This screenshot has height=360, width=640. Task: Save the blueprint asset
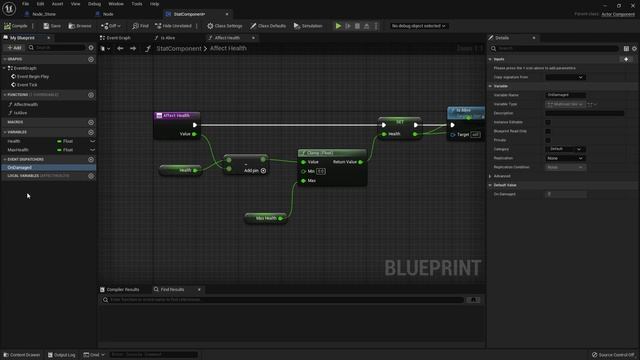52,26
